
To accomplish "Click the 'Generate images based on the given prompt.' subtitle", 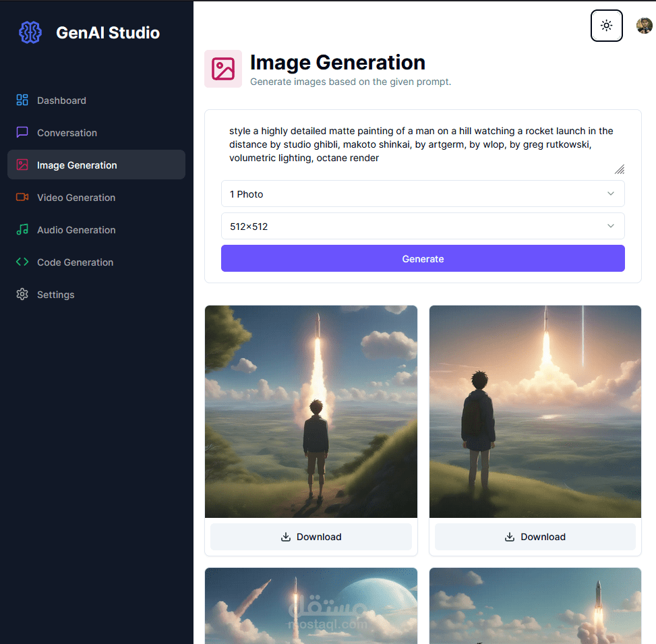I will [351, 82].
